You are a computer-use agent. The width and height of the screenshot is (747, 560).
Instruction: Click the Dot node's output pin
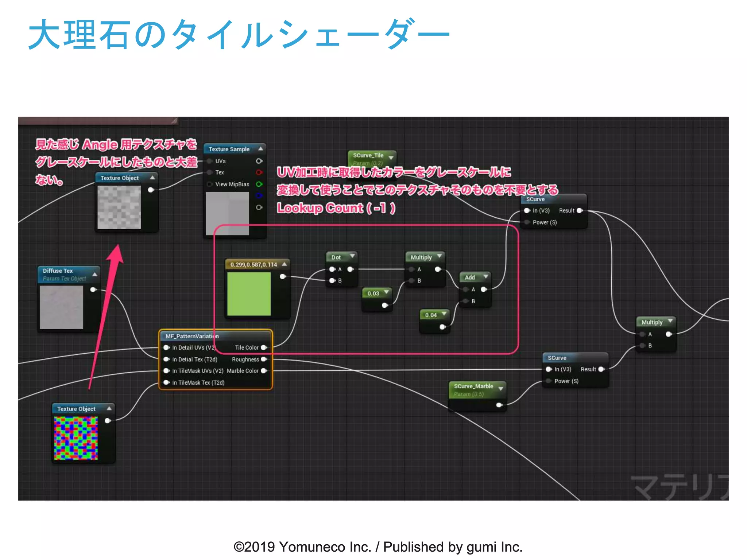click(x=351, y=269)
